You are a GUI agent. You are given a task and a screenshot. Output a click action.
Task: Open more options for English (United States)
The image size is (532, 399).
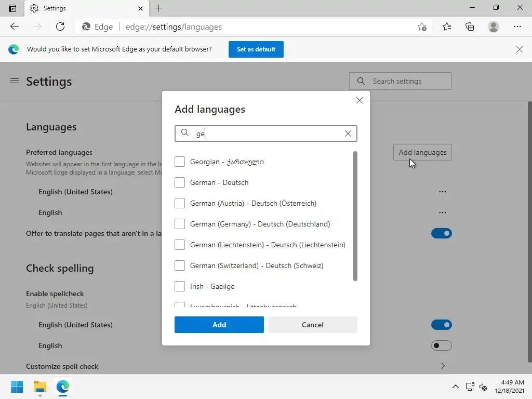443,192
